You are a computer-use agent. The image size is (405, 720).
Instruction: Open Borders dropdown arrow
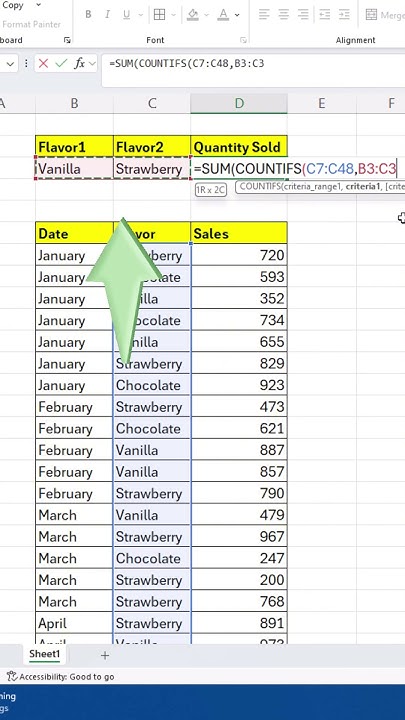pyautogui.click(x=174, y=15)
